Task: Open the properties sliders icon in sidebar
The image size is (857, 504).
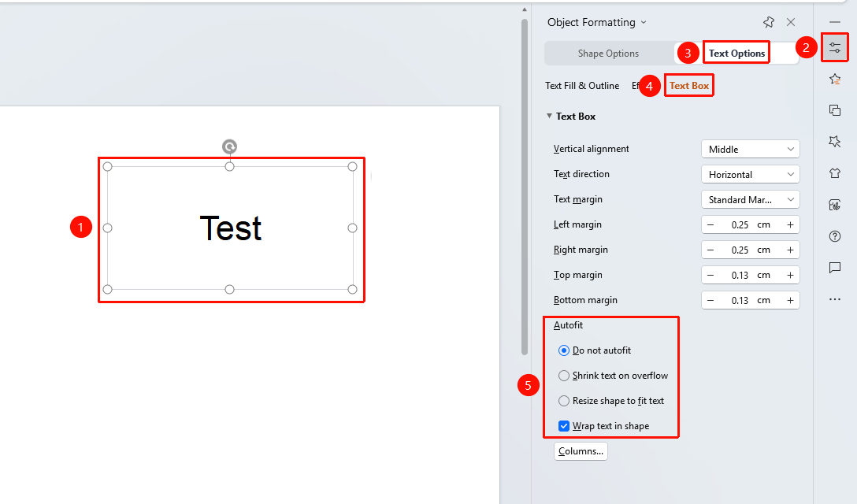Action: (835, 48)
